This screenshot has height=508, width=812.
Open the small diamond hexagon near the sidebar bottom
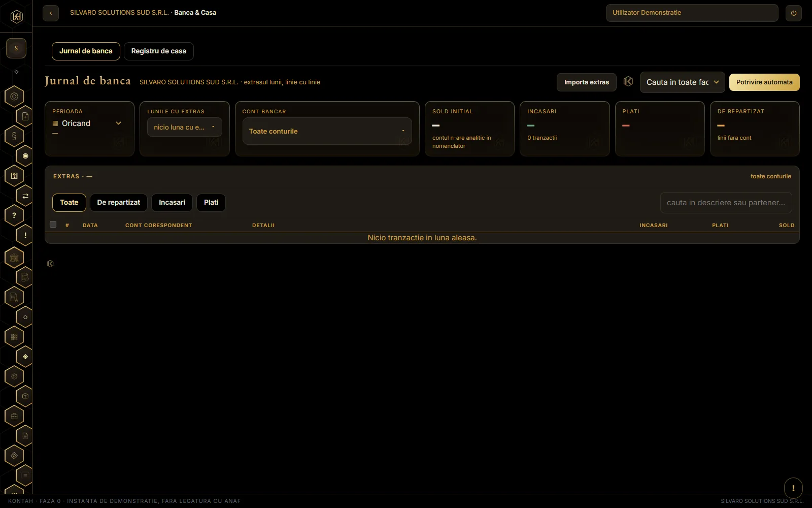pos(14,456)
